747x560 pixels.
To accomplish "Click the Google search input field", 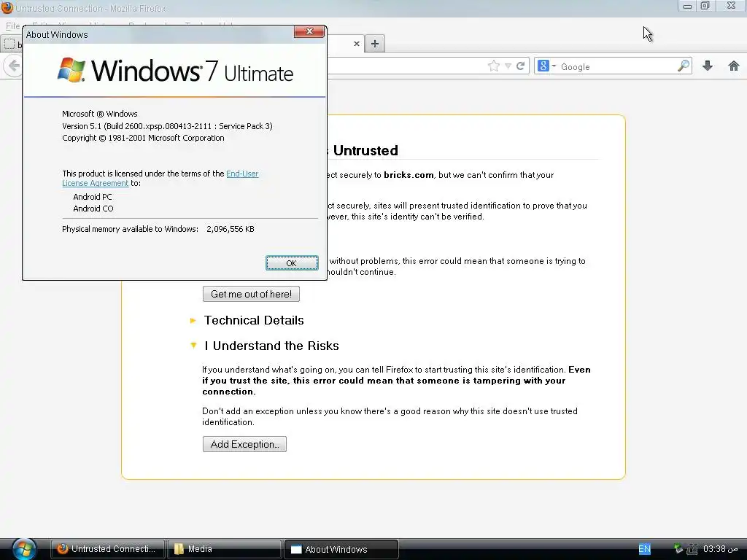I will pyautogui.click(x=617, y=66).
